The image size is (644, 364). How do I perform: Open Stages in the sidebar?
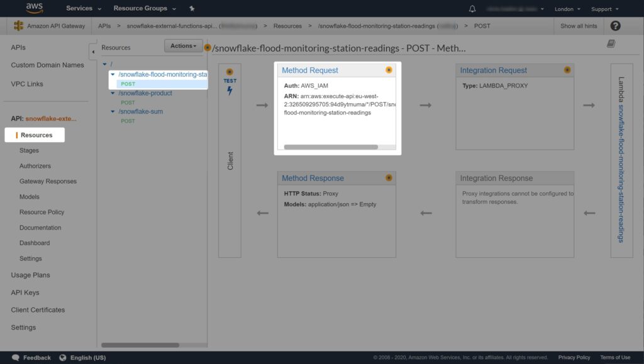pyautogui.click(x=29, y=150)
